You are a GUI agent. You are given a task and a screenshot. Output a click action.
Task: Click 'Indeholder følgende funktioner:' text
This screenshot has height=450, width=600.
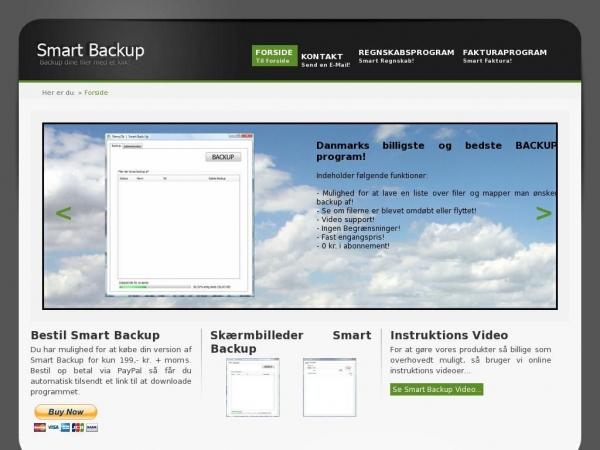[x=372, y=176]
